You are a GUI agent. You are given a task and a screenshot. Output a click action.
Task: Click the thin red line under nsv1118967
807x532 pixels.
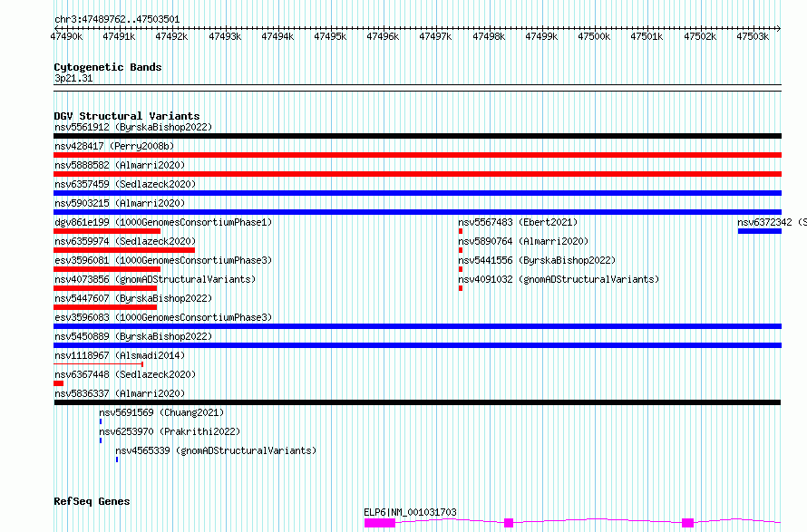[98, 364]
